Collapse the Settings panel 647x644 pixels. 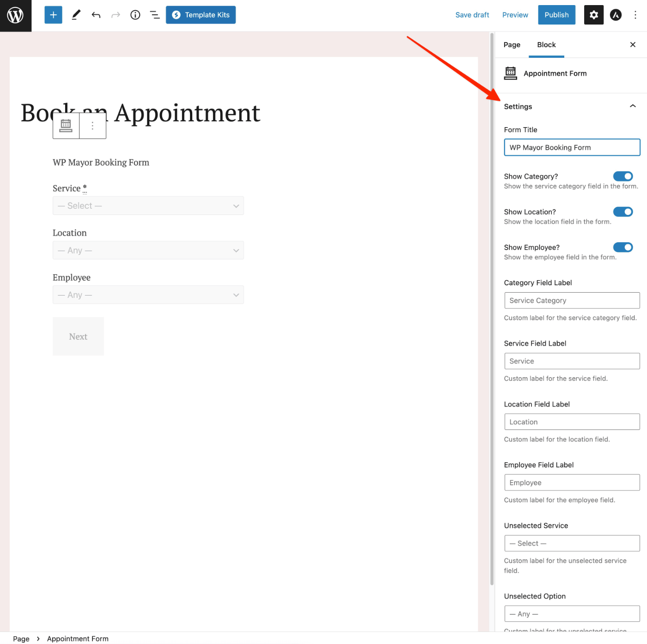(x=571, y=106)
